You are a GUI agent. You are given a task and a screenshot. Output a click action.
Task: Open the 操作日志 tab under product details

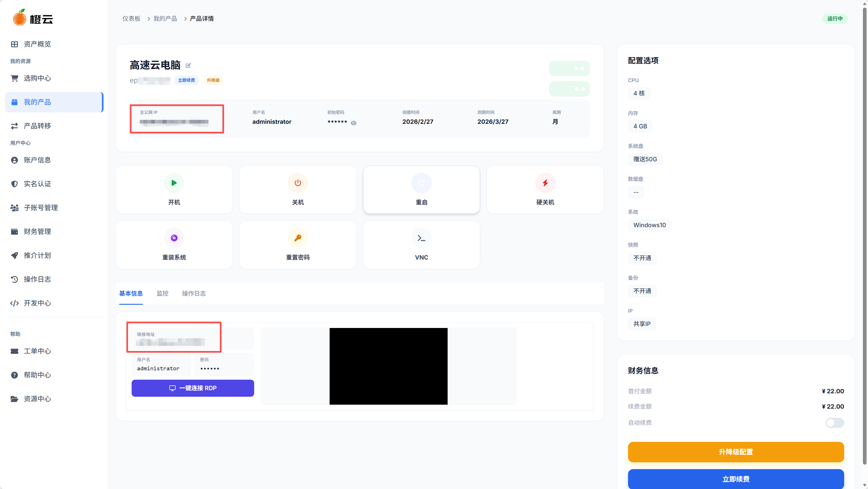coord(194,293)
